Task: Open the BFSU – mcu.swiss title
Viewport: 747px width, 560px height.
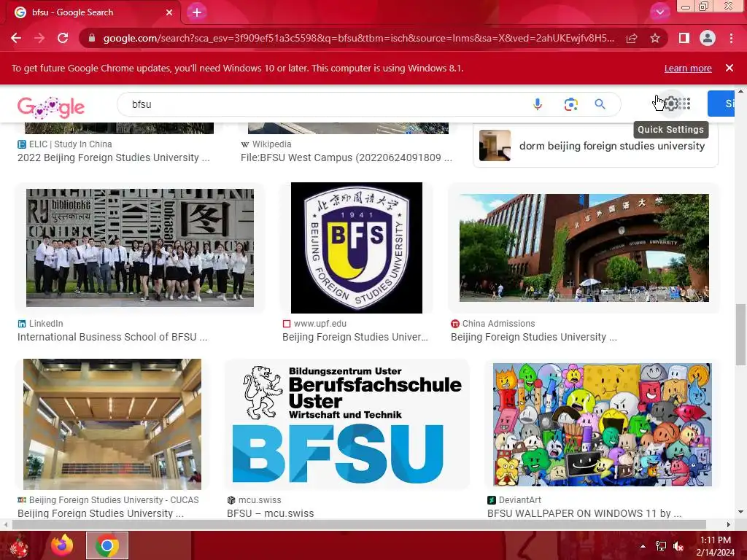Action: 270,513
